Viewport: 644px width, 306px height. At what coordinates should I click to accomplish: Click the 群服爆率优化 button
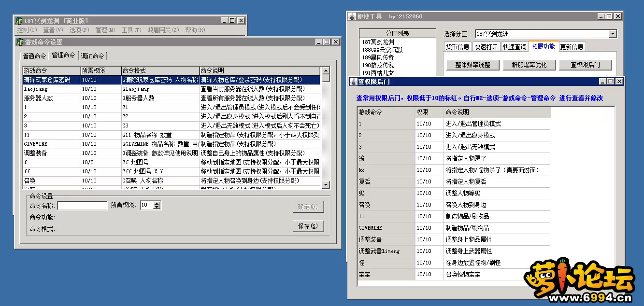pos(530,65)
